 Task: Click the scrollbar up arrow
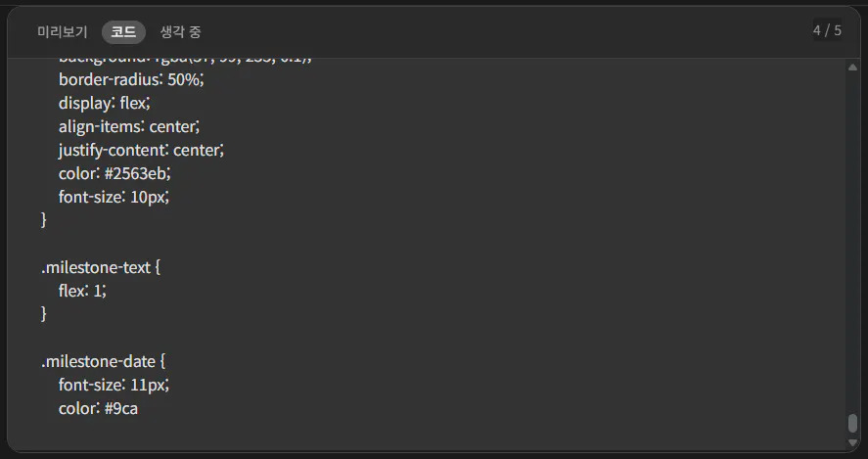[852, 67]
